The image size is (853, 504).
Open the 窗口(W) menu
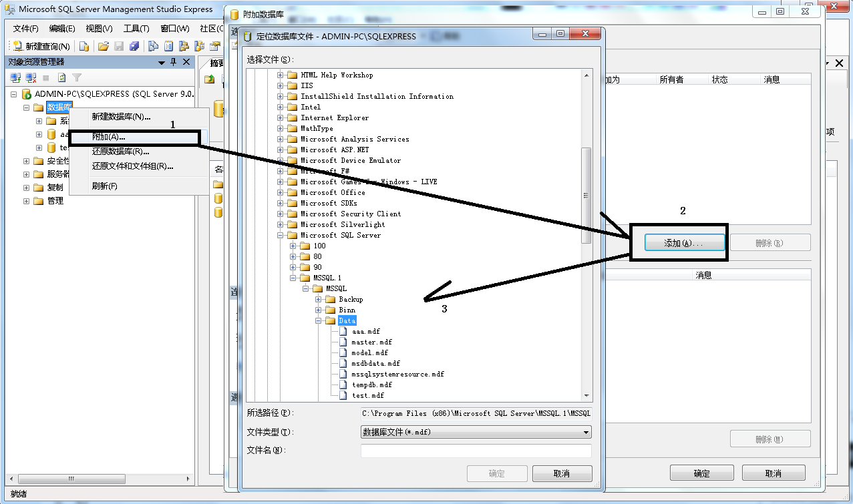tap(175, 28)
